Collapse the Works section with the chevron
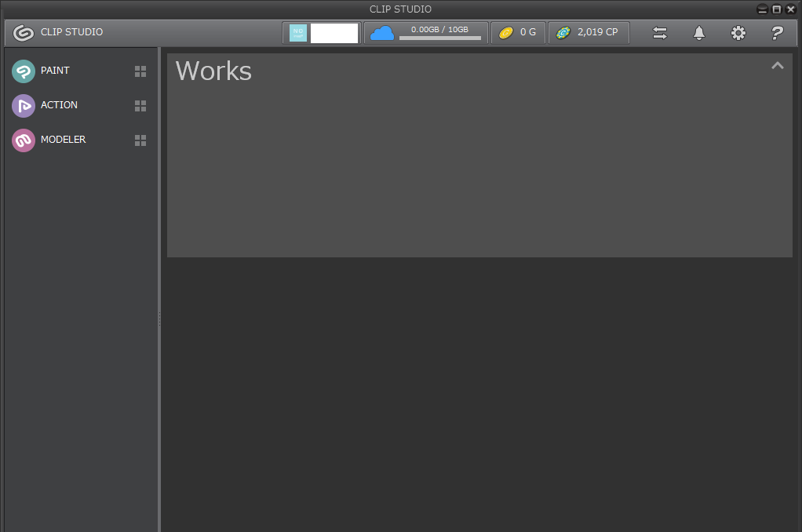This screenshot has width=802, height=532. click(x=778, y=65)
